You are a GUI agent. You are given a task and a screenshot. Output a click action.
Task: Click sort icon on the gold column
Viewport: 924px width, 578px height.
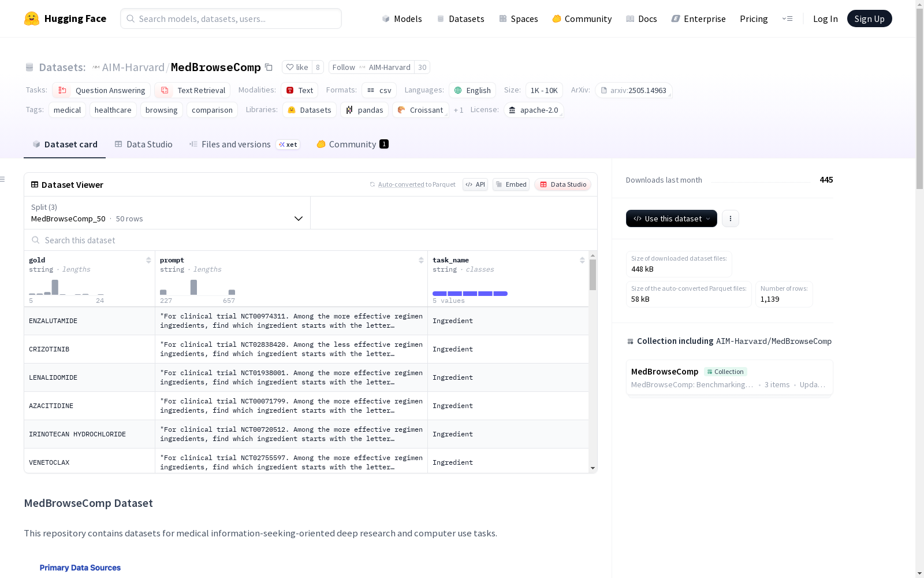point(148,260)
